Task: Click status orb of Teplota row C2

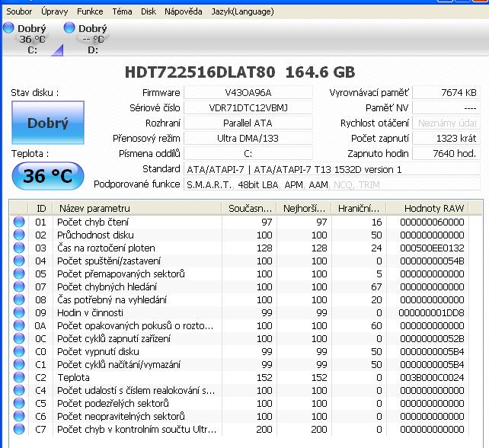Action: pyautogui.click(x=19, y=377)
